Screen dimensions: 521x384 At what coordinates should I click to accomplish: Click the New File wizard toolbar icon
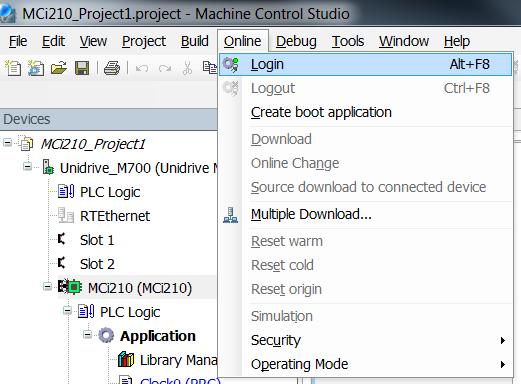(36, 68)
